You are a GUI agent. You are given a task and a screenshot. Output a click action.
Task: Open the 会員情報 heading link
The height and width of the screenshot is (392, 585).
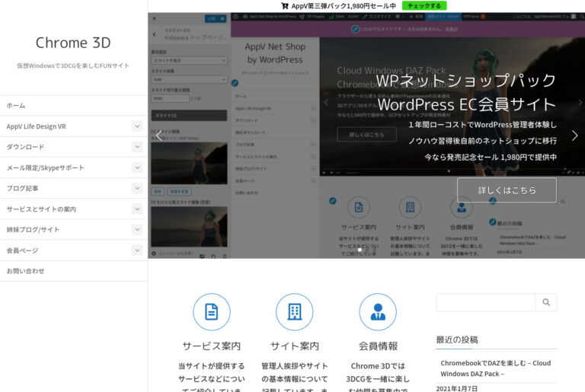[378, 346]
